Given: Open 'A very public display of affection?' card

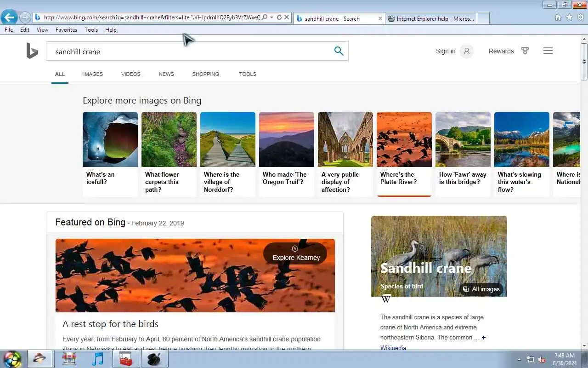Looking at the screenshot, I should (345, 154).
